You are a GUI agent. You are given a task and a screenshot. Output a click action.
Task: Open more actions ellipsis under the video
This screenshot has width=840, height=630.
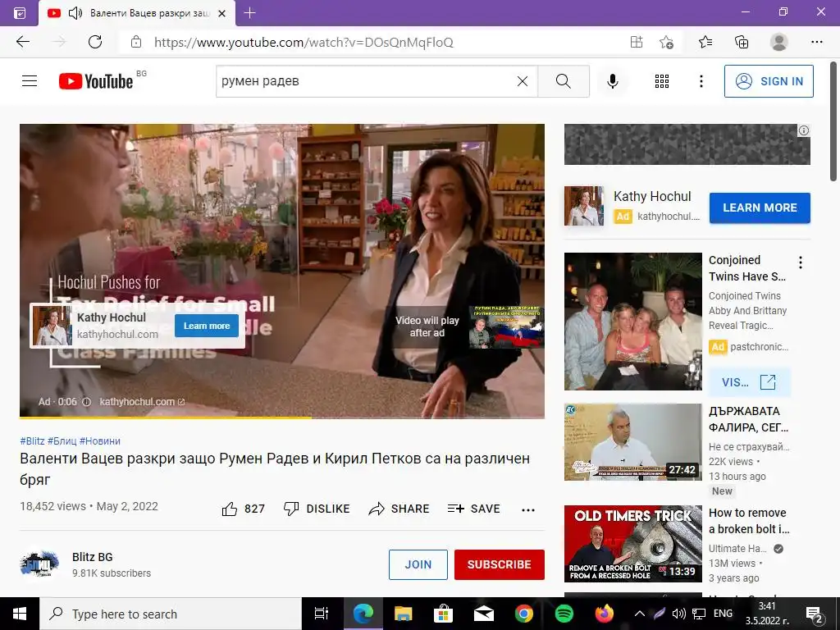click(528, 509)
